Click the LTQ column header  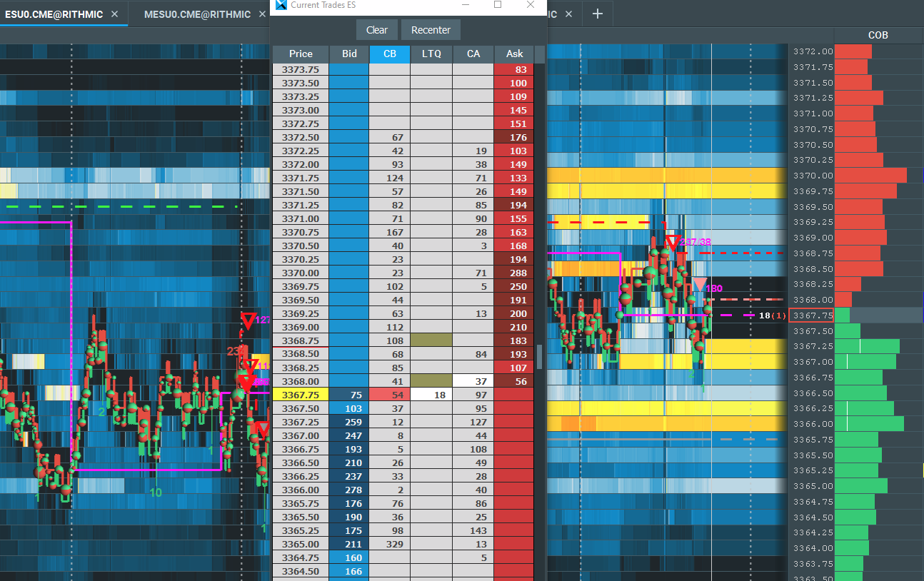pyautogui.click(x=431, y=54)
